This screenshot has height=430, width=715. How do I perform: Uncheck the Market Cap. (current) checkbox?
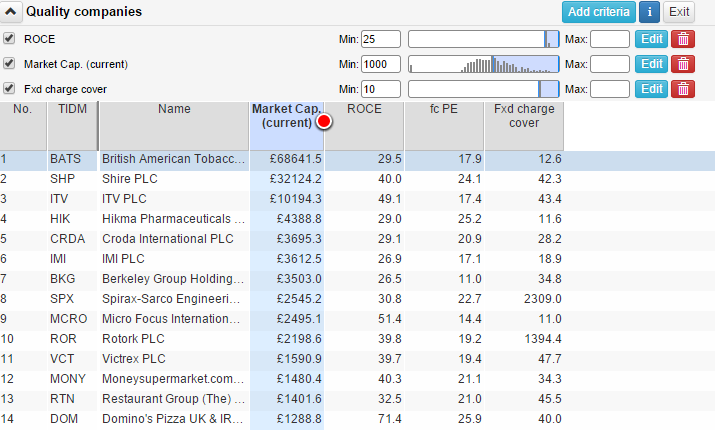pos(9,63)
